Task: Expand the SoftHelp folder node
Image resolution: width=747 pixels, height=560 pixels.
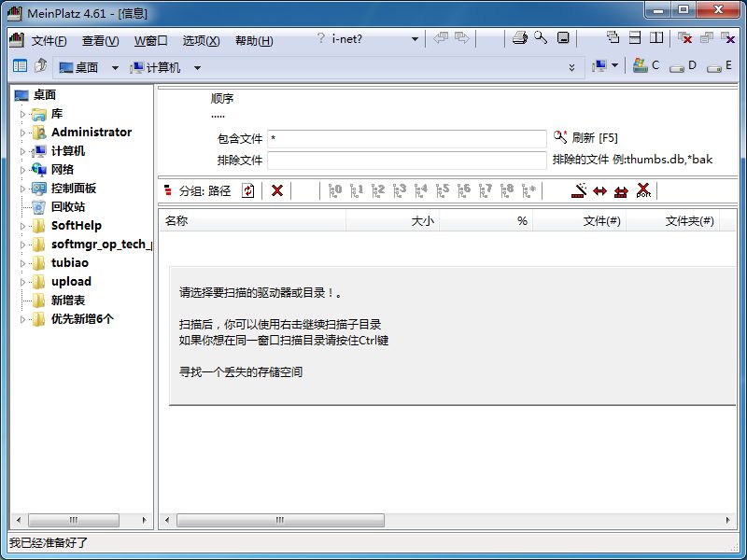Action: (22, 226)
